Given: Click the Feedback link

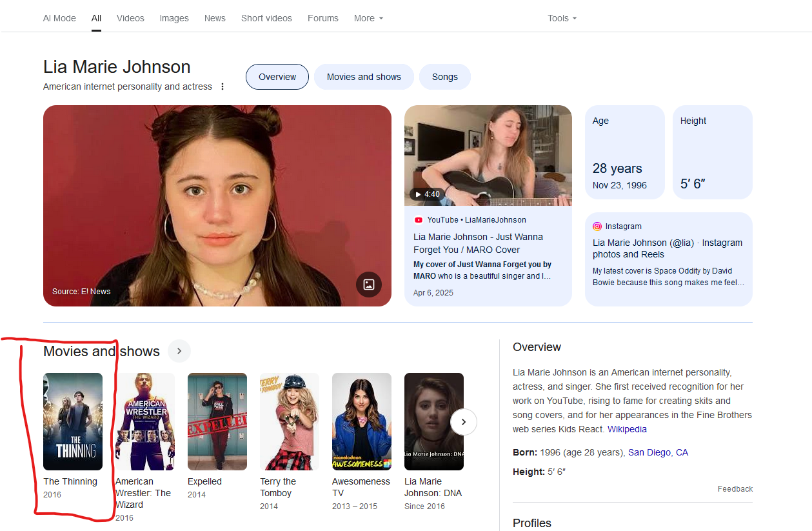Looking at the screenshot, I should [x=735, y=489].
